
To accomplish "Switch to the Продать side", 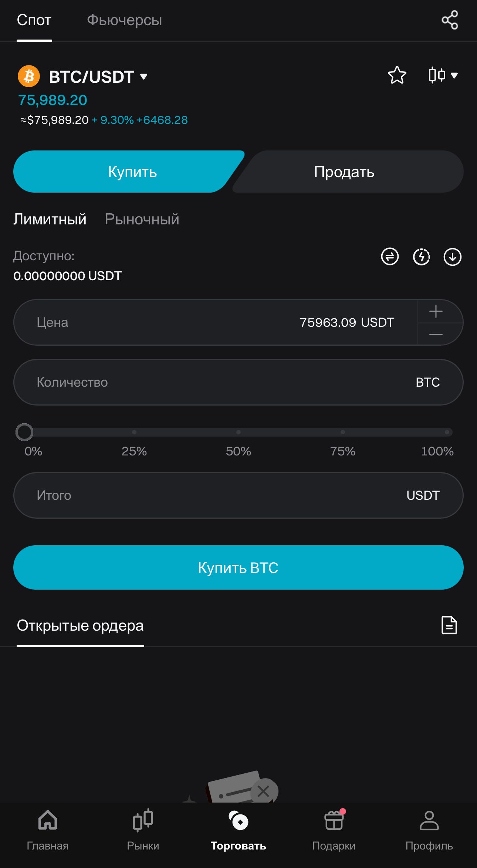I will (x=344, y=172).
